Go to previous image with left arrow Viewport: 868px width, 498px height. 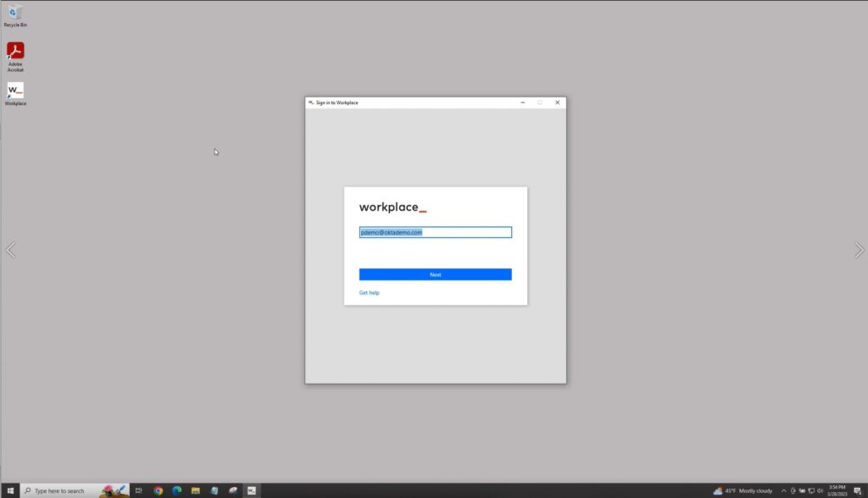pos(10,250)
